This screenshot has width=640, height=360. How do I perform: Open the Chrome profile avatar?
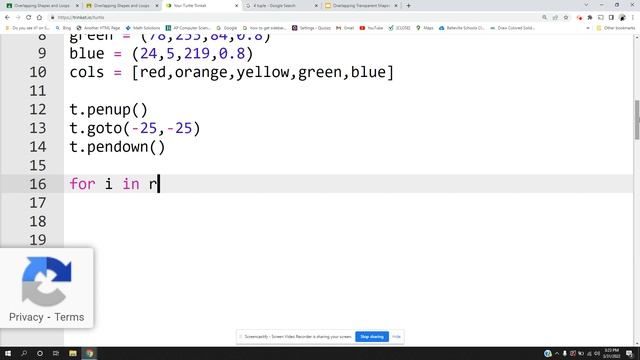[622, 18]
